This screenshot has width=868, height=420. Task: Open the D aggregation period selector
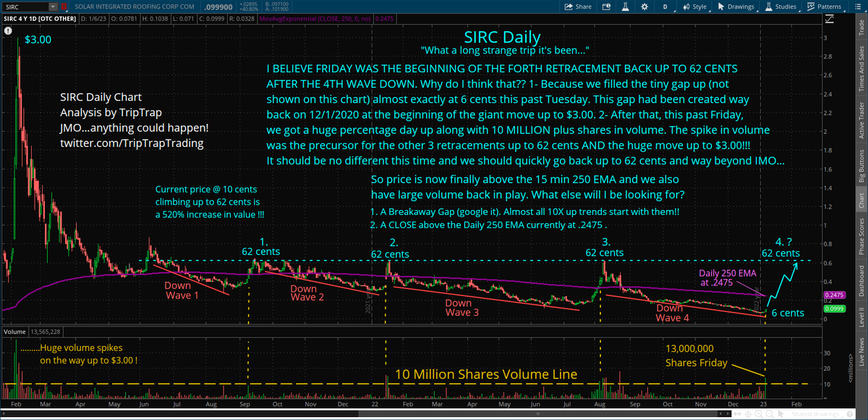[665, 7]
